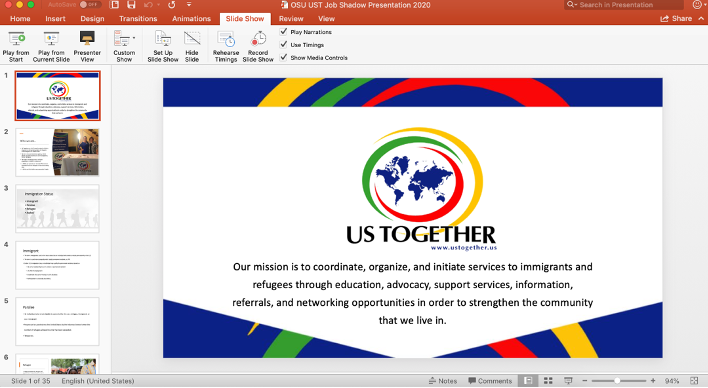
Task: Click English (United States) language indicator
Action: click(98, 381)
